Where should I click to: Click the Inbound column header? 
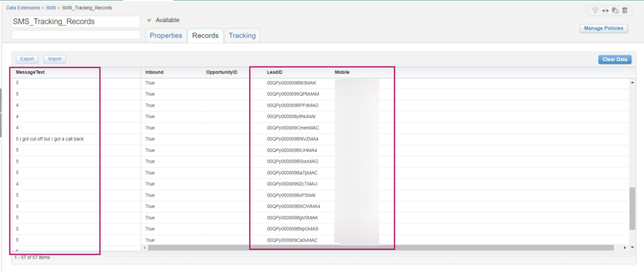155,72
